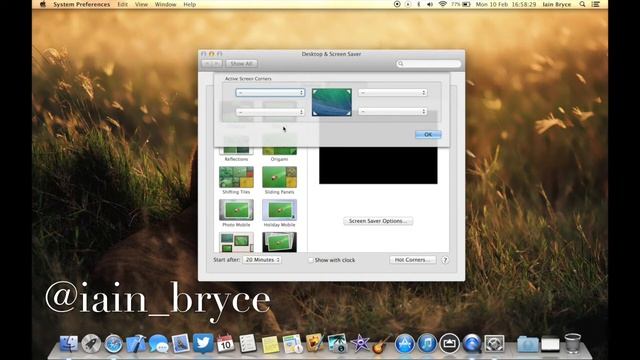Select Shifting Tiles screen saver thumbnail
Viewport: 640px width, 360px height.
point(236,178)
